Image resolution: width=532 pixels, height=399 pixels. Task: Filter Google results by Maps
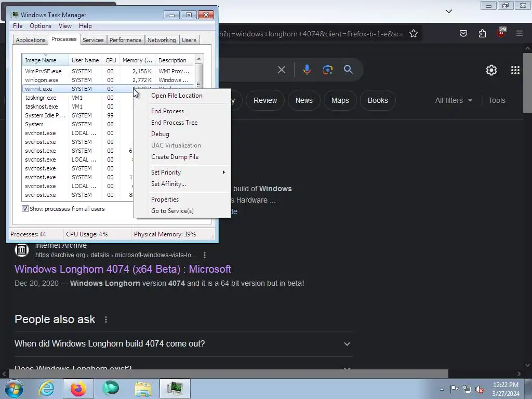coord(340,100)
